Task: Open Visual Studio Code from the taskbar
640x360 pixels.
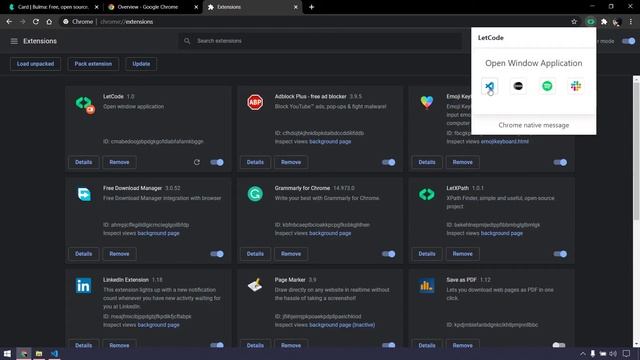Action: (54, 353)
